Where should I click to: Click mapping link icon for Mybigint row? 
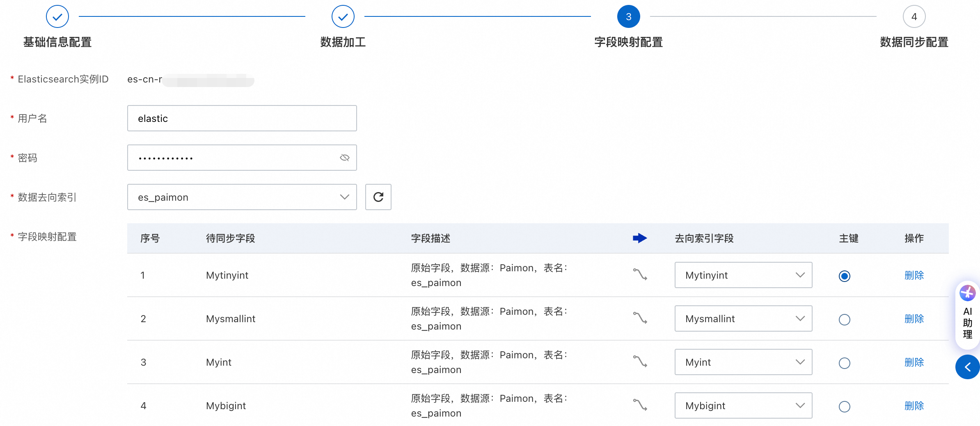(640, 405)
